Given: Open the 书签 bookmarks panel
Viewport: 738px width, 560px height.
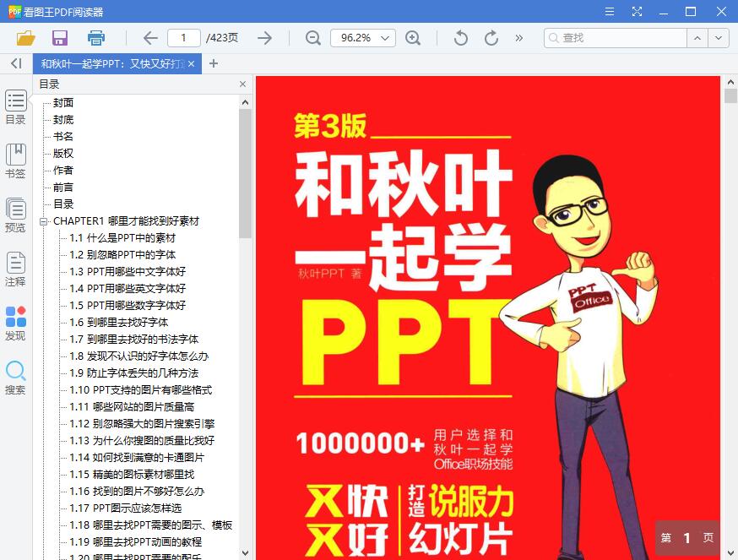Looking at the screenshot, I should 15,161.
